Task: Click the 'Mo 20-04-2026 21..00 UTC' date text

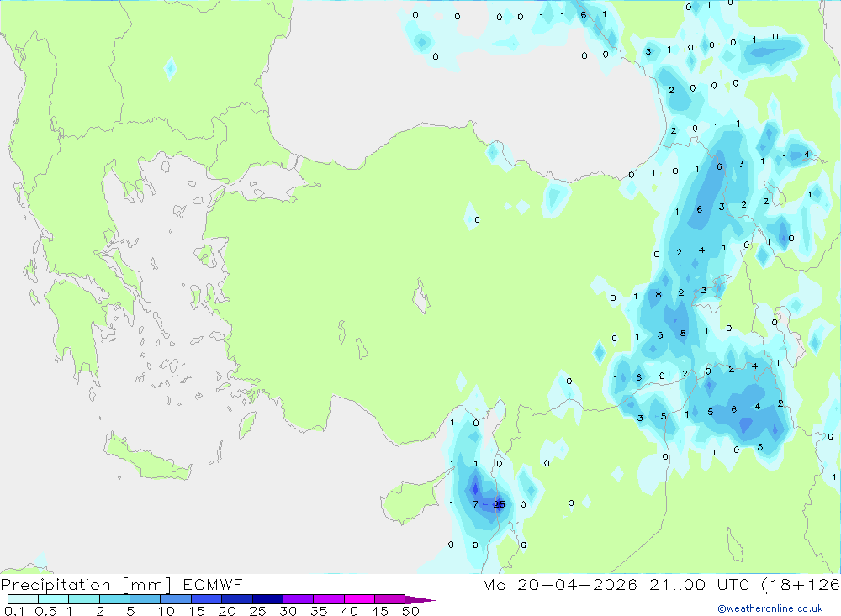Action: [x=616, y=584]
